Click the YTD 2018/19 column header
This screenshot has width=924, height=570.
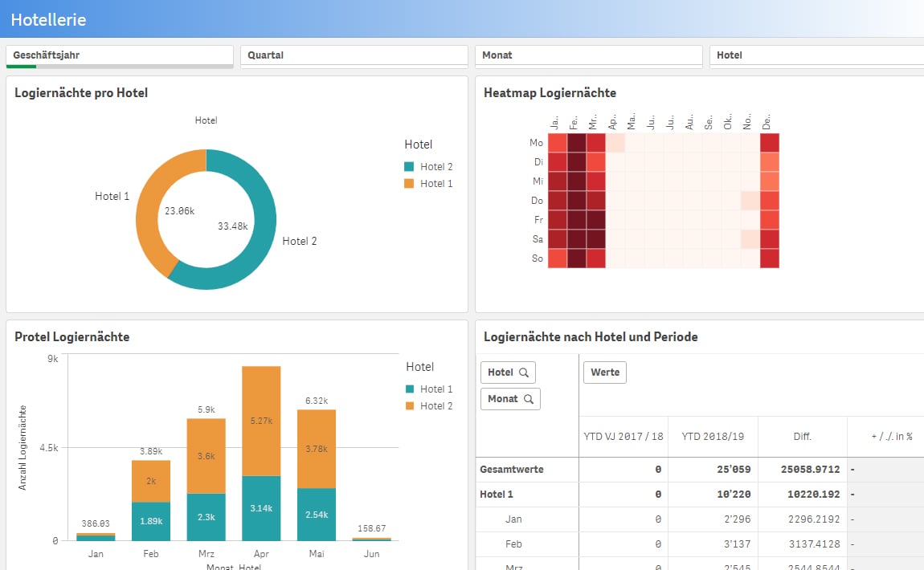click(x=713, y=437)
